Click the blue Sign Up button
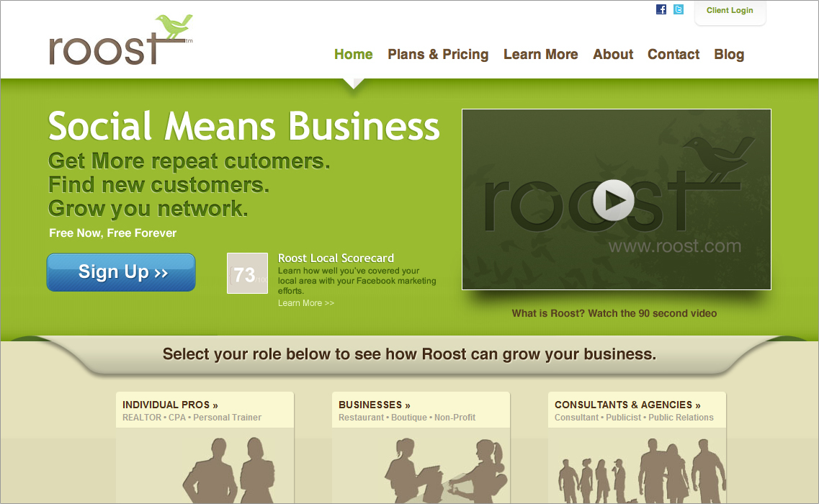The height and width of the screenshot is (504, 819). [x=121, y=272]
